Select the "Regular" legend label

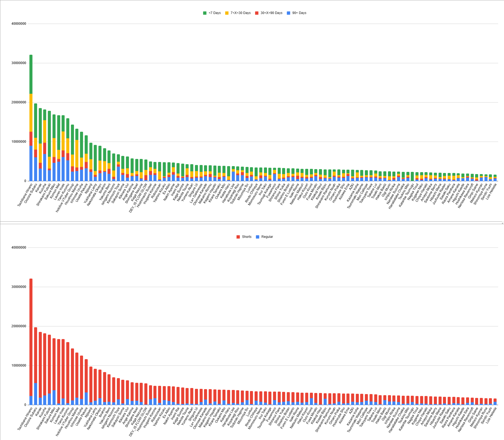pyautogui.click(x=267, y=237)
